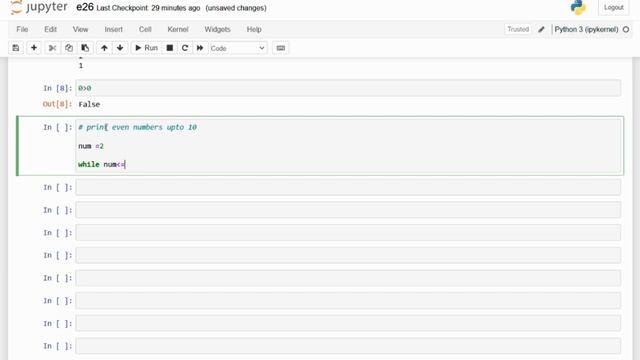Open the File menu
The image size is (640, 360).
click(22, 29)
